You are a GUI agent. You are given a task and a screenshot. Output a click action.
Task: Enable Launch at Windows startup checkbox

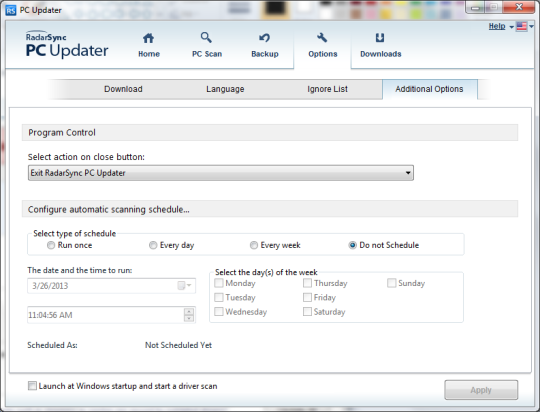(x=32, y=386)
